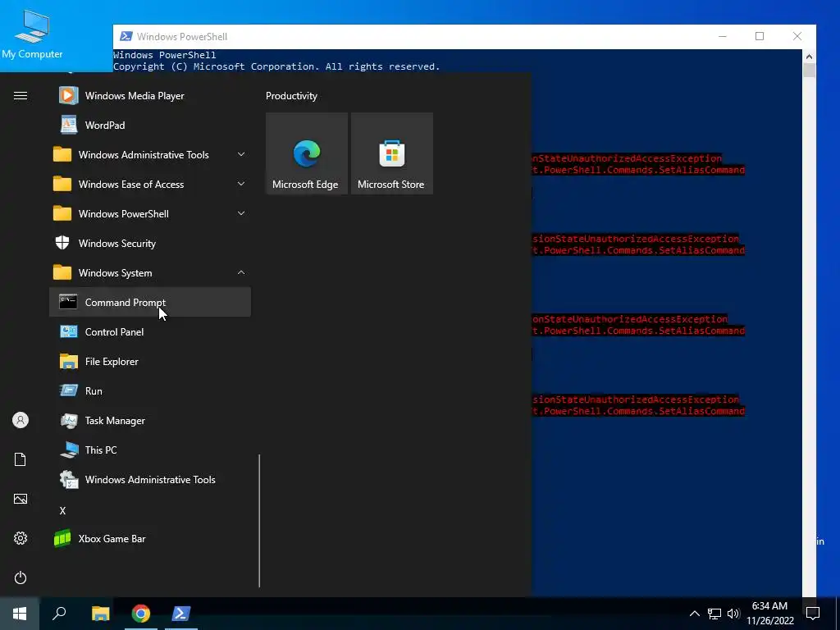Open Settings gear in the Start sidebar
The width and height of the screenshot is (840, 630).
21,538
